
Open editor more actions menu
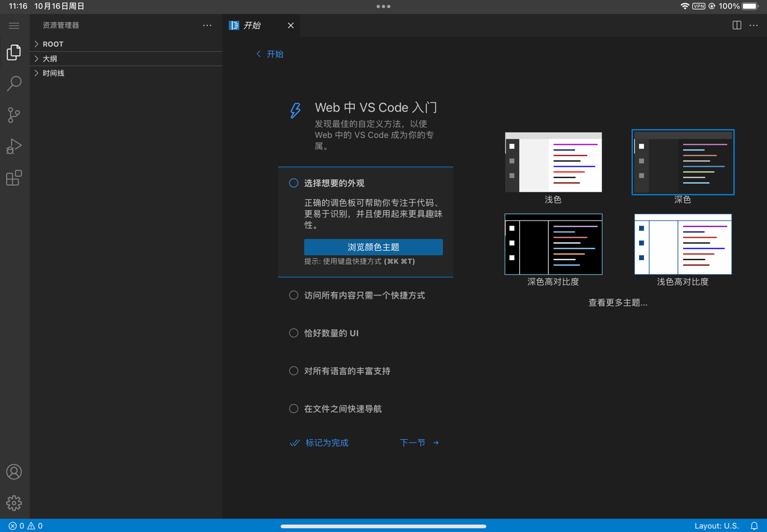753,25
